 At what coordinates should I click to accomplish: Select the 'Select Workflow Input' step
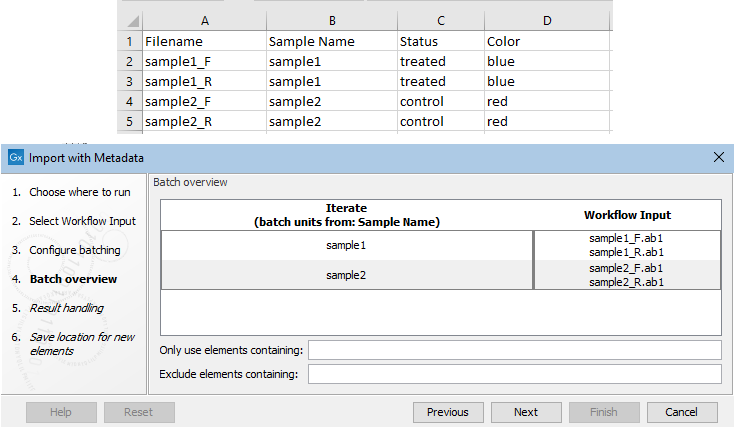pos(82,221)
